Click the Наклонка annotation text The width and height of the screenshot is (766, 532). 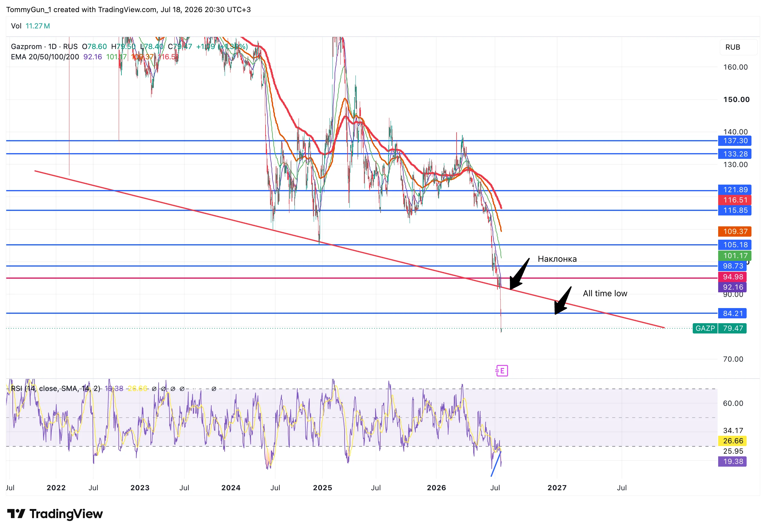557,259
